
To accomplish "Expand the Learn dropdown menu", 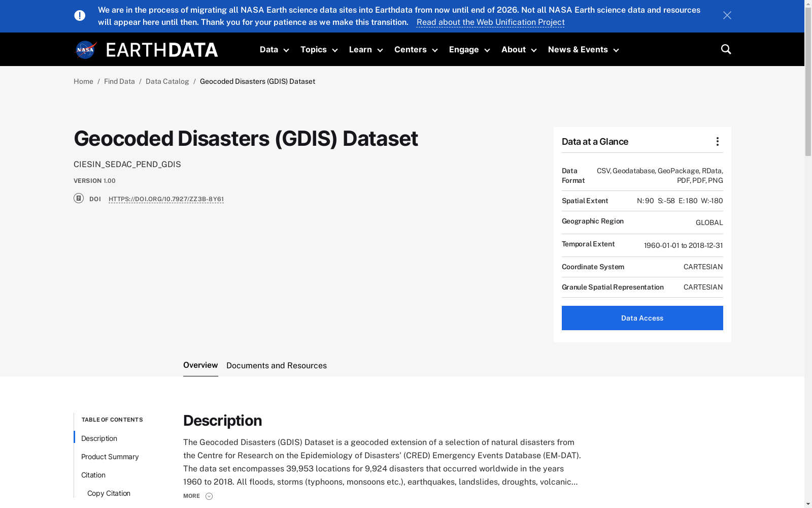I will click(366, 50).
